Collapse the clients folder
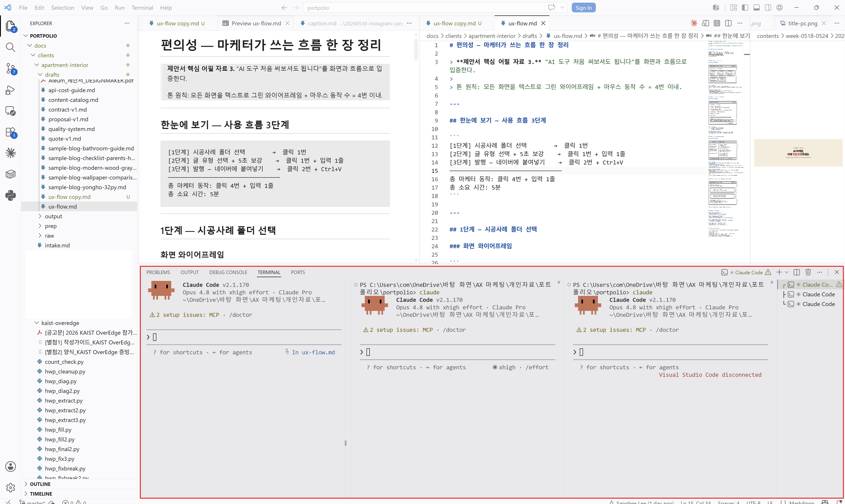This screenshot has width=845, height=504. (33, 55)
